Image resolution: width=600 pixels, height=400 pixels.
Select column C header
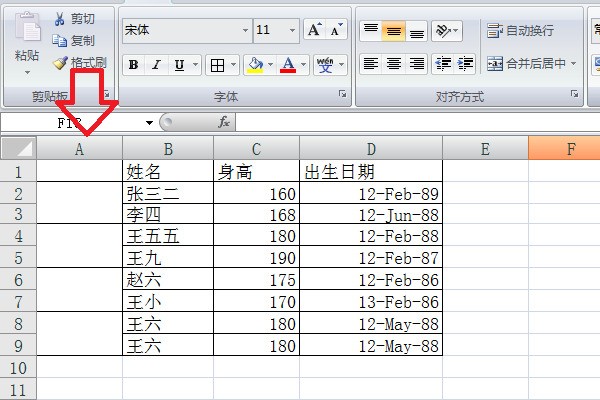click(256, 149)
